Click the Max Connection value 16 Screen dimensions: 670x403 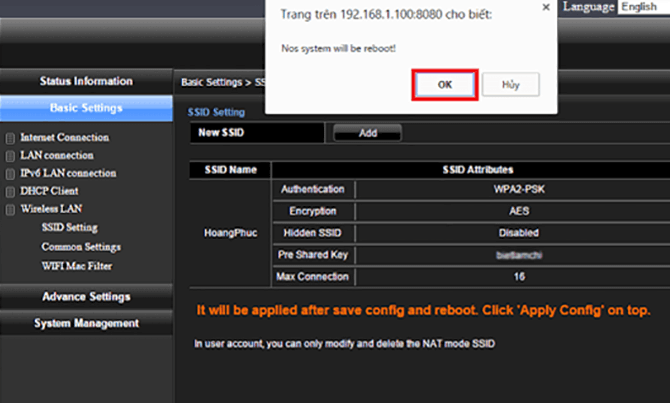point(519,277)
